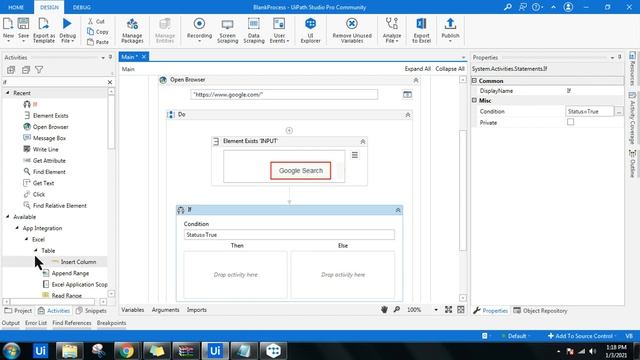Click Export to Excel
Viewport: 640px width, 360px height.
(421, 31)
